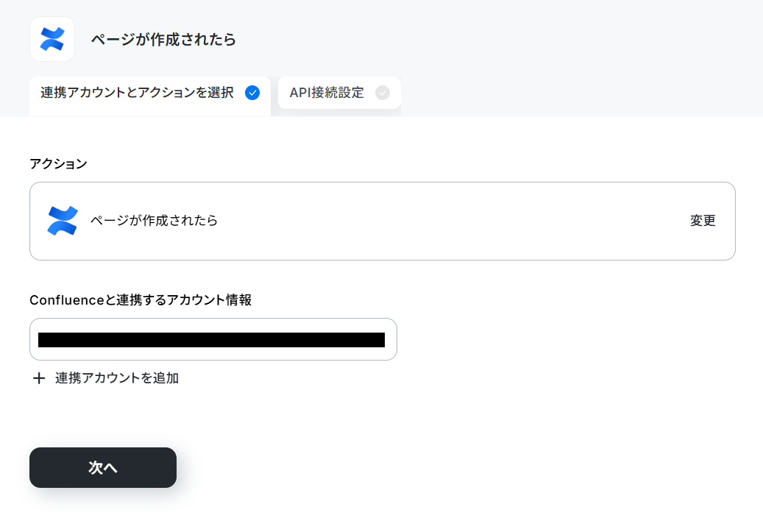Switch to the API接続設定 tab

click(339, 93)
